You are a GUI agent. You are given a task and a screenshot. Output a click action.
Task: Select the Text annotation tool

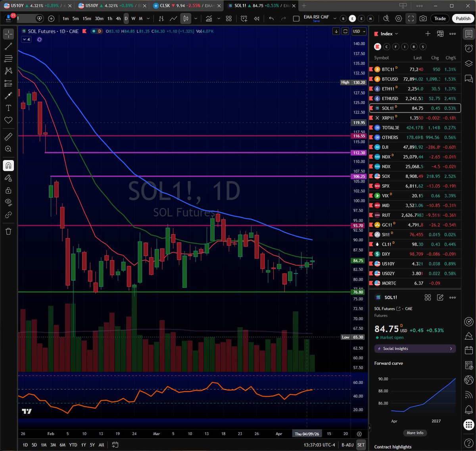pos(8,108)
